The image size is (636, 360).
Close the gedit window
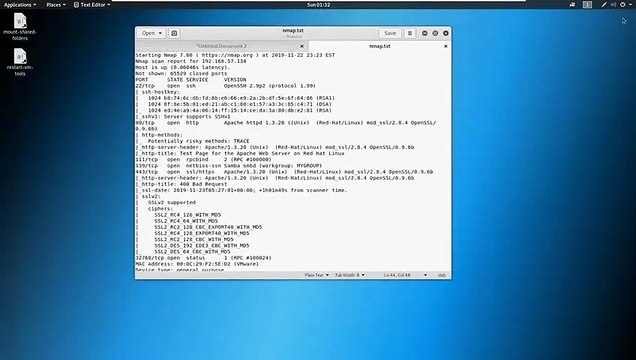click(446, 33)
